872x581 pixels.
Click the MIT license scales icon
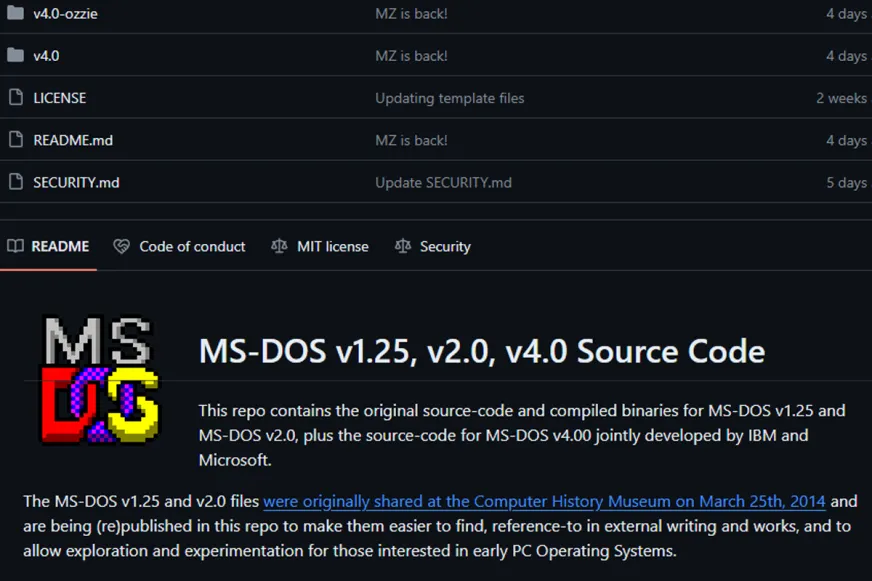[279, 246]
